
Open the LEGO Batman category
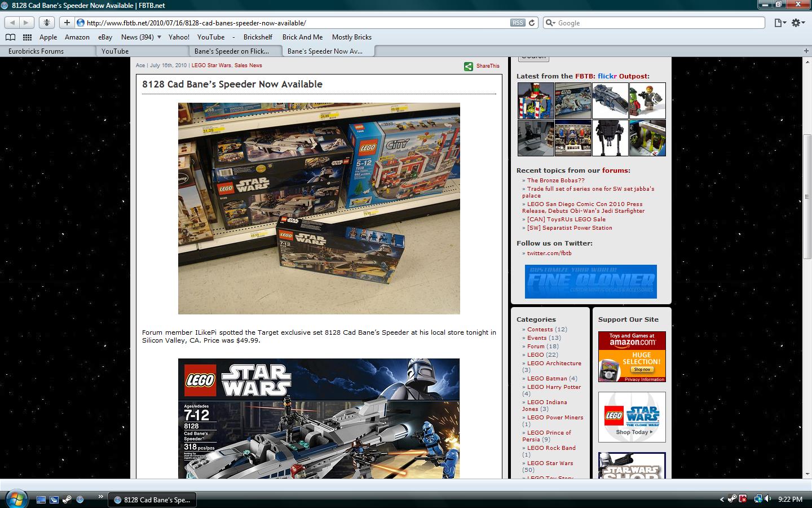pyautogui.click(x=547, y=379)
